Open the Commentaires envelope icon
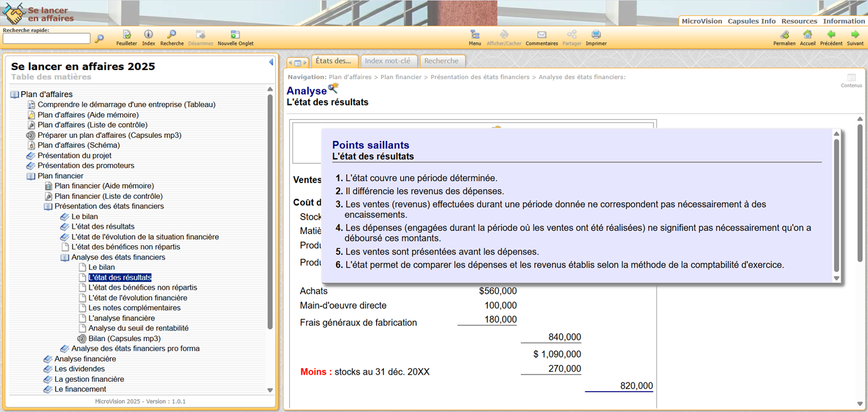Image resolution: width=868 pixels, height=412 pixels. pyautogui.click(x=541, y=35)
